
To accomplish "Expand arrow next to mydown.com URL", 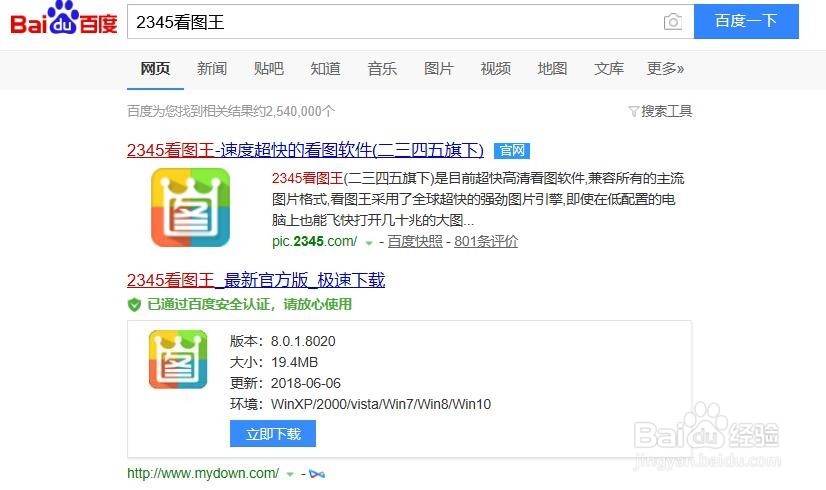I will 290,474.
